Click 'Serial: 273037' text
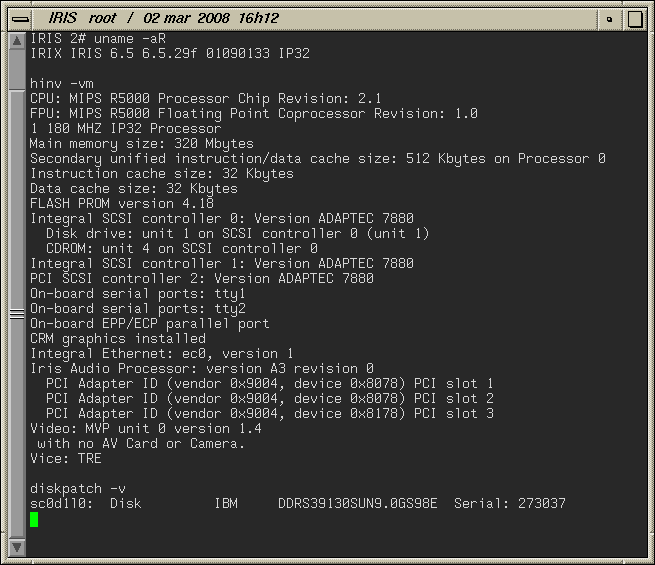Viewport: 655px width, 565px height. click(510, 504)
